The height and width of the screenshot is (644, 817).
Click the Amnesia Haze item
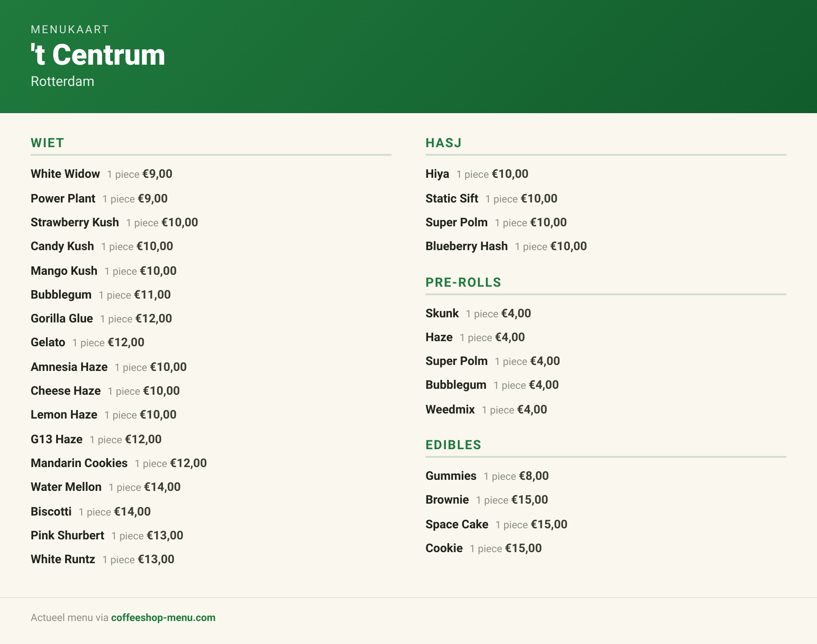(109, 367)
